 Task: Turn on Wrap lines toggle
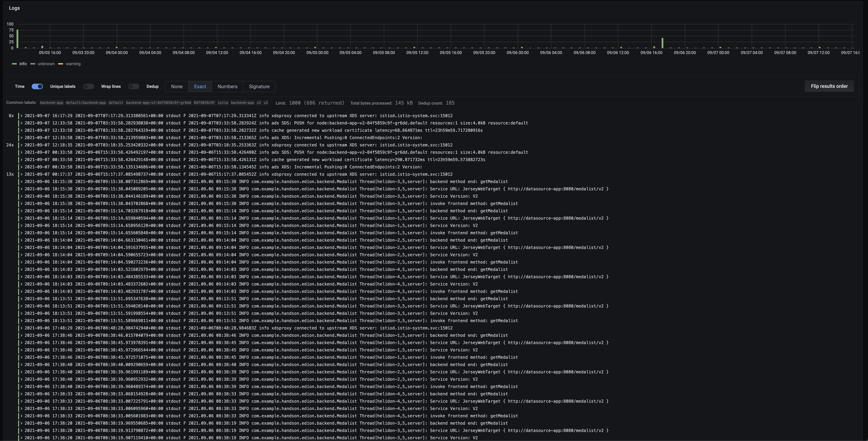tap(133, 87)
